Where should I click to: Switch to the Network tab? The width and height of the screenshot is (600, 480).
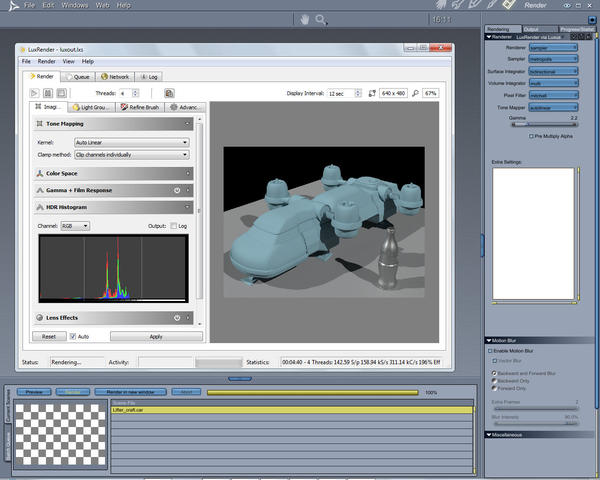pos(114,76)
